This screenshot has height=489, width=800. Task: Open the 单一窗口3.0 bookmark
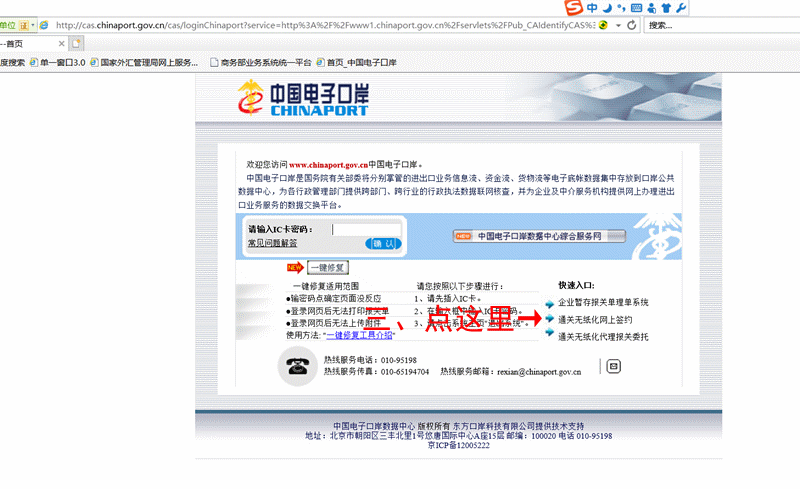tap(62, 62)
